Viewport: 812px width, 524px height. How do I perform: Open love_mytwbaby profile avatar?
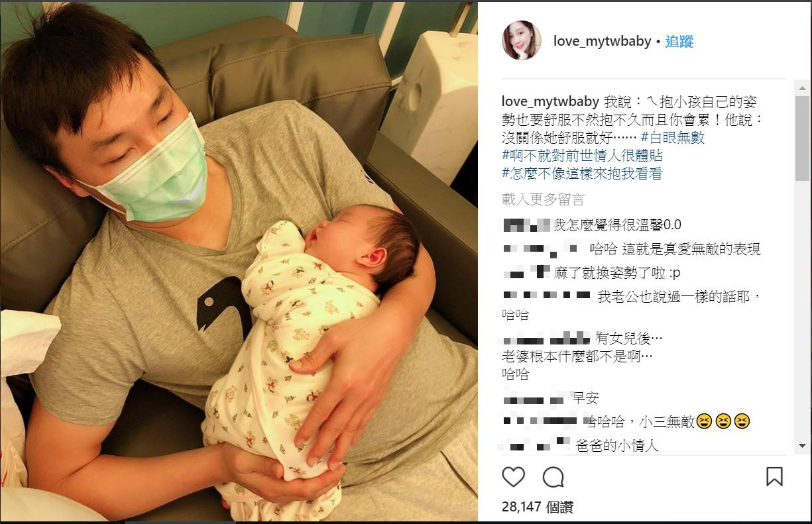click(522, 40)
